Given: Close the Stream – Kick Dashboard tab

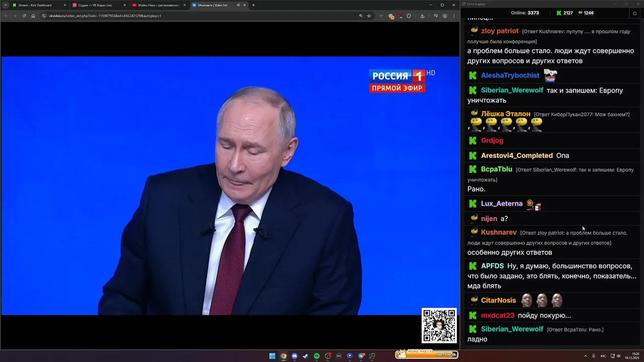Looking at the screenshot, I should [65, 5].
